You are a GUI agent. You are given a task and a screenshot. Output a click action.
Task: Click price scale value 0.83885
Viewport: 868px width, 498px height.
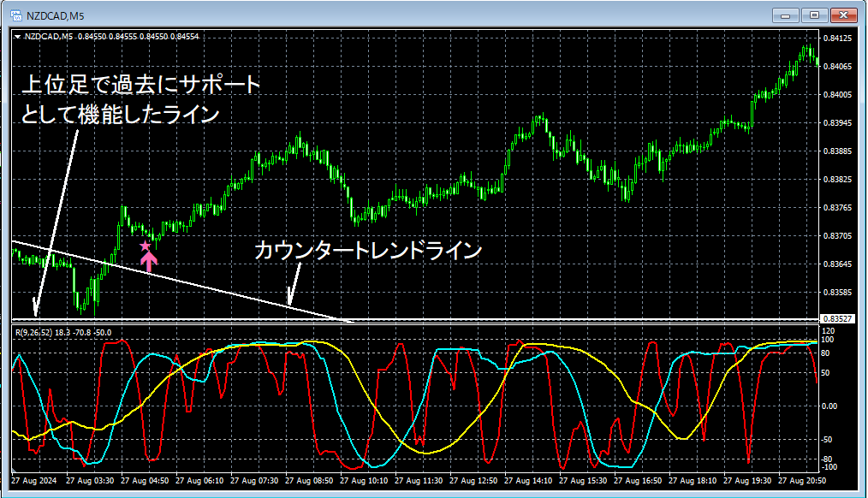(x=837, y=151)
